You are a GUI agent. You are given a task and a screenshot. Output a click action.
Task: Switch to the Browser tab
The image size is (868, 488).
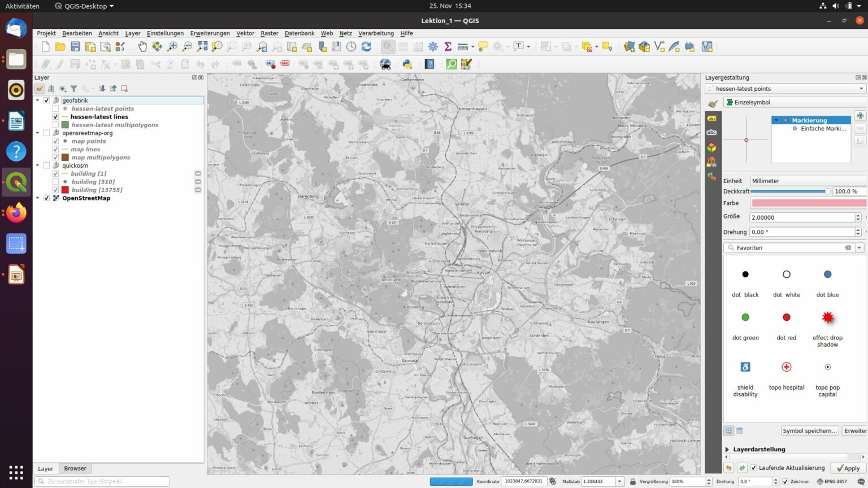[75, 468]
